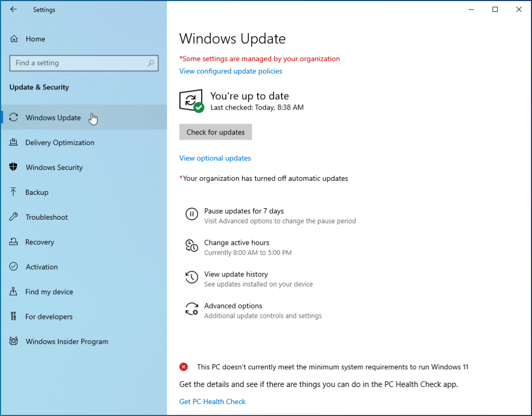Screen dimensions: 532x416
Task: Click the Troubleshoot wrench icon
Action: click(13, 217)
